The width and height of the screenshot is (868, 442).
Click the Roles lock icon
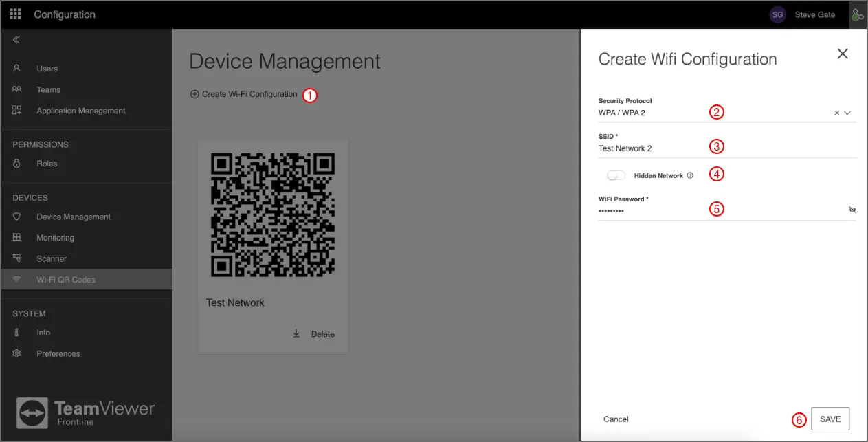(x=17, y=164)
